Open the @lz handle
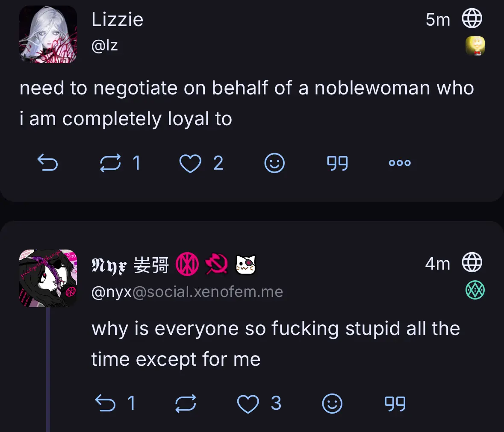This screenshot has width=504, height=432. click(104, 45)
